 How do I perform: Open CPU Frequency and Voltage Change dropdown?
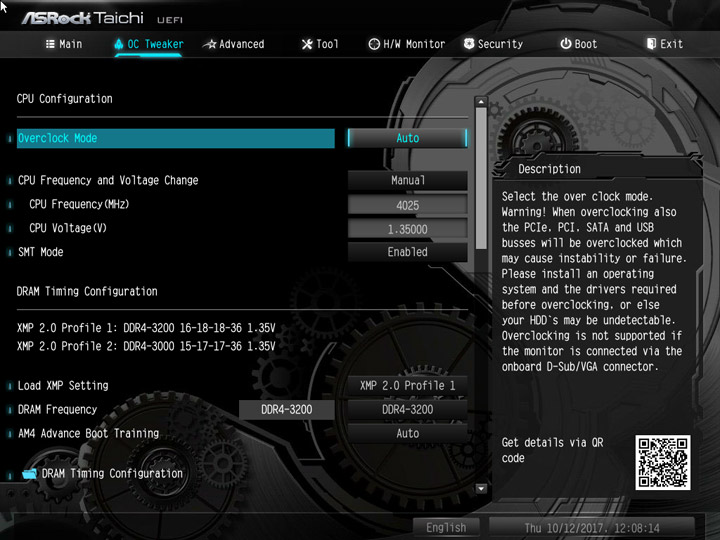pos(407,180)
